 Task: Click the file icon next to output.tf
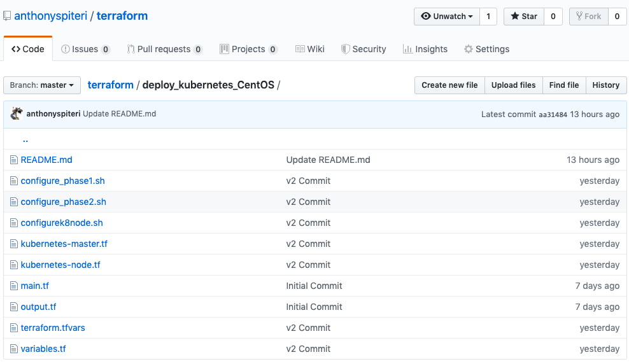point(14,307)
